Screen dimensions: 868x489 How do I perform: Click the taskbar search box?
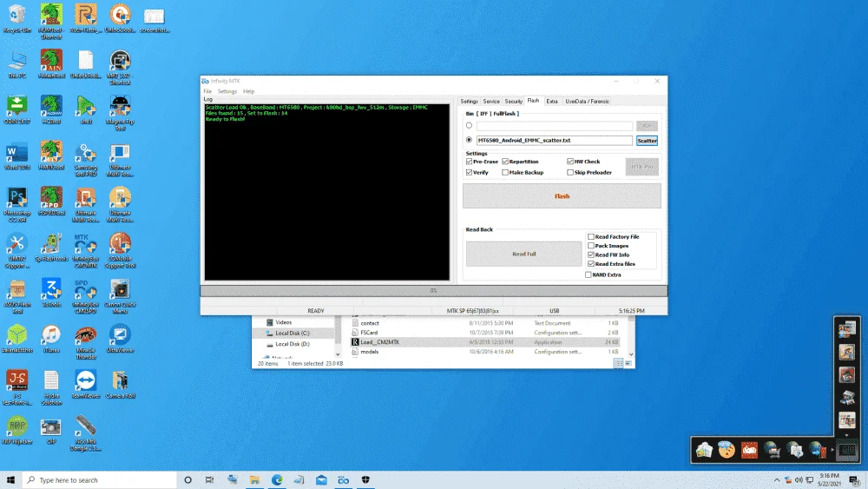point(100,479)
